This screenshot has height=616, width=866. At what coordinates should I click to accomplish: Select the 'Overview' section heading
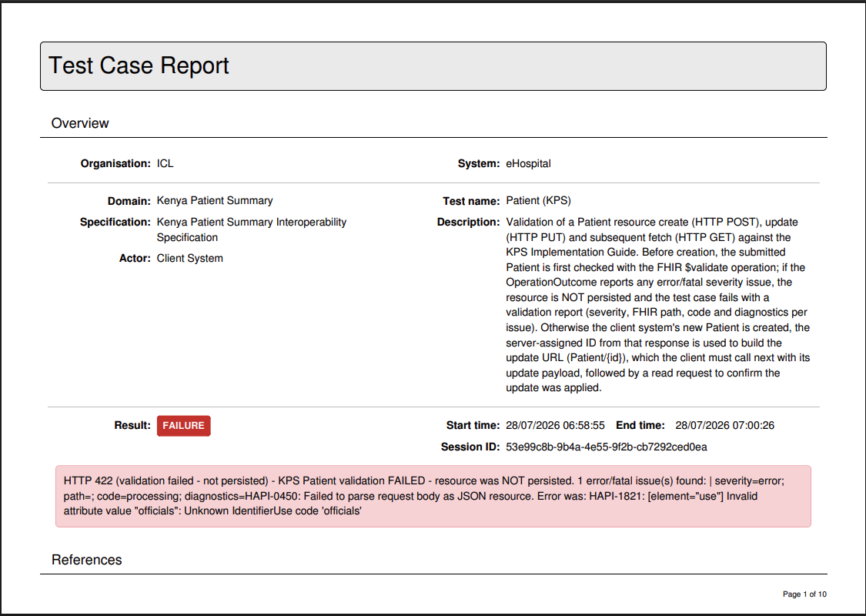point(80,123)
